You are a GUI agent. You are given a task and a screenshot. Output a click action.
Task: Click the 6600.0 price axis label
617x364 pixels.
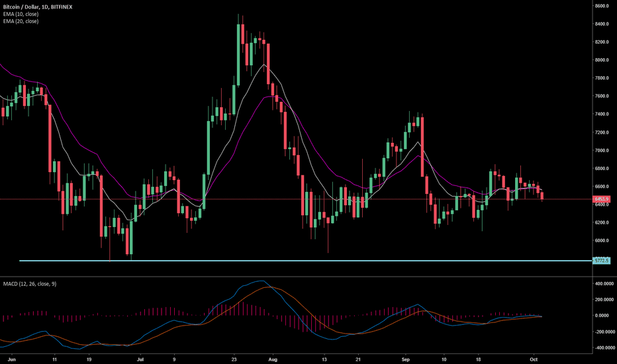[602, 187]
